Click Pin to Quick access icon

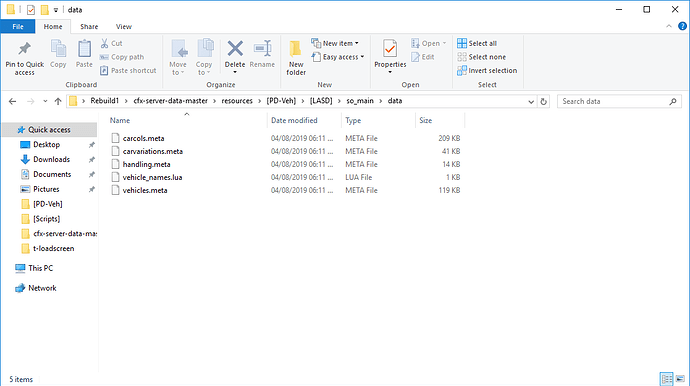click(24, 49)
